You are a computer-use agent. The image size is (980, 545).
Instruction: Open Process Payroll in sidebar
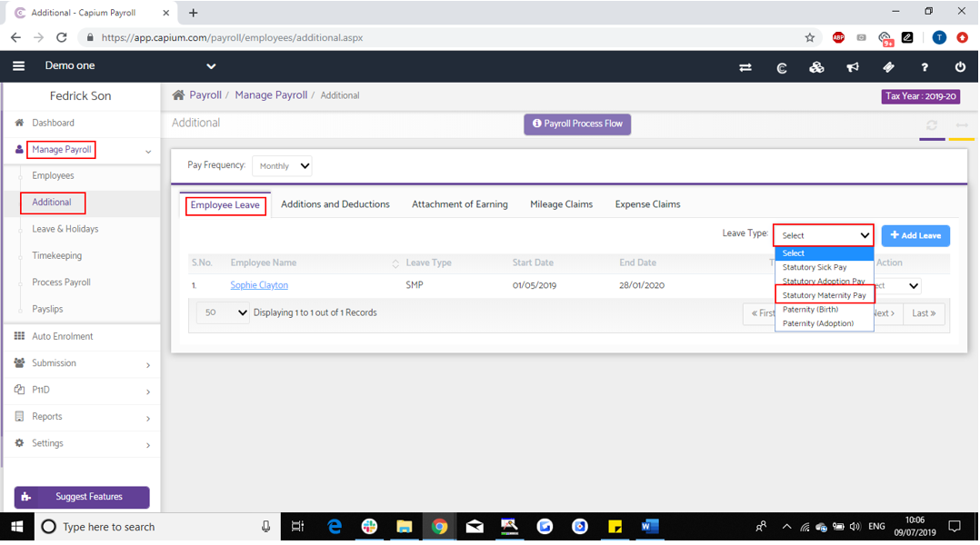tap(61, 282)
